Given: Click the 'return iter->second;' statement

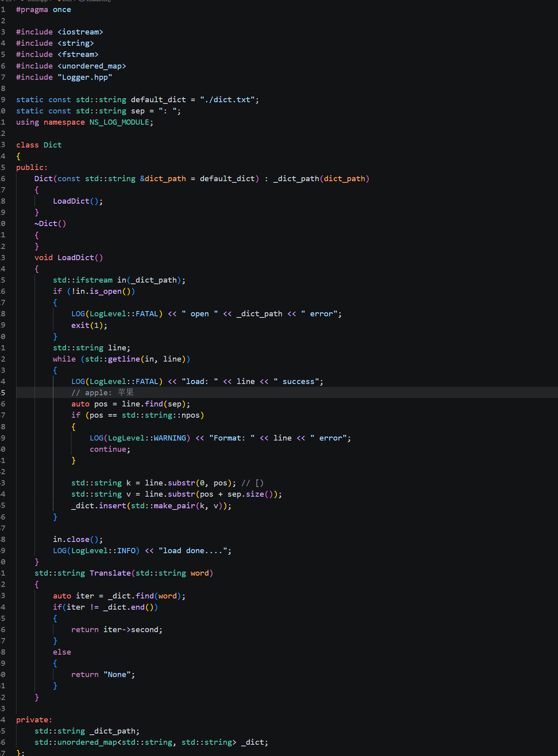Looking at the screenshot, I should pyautogui.click(x=117, y=630).
